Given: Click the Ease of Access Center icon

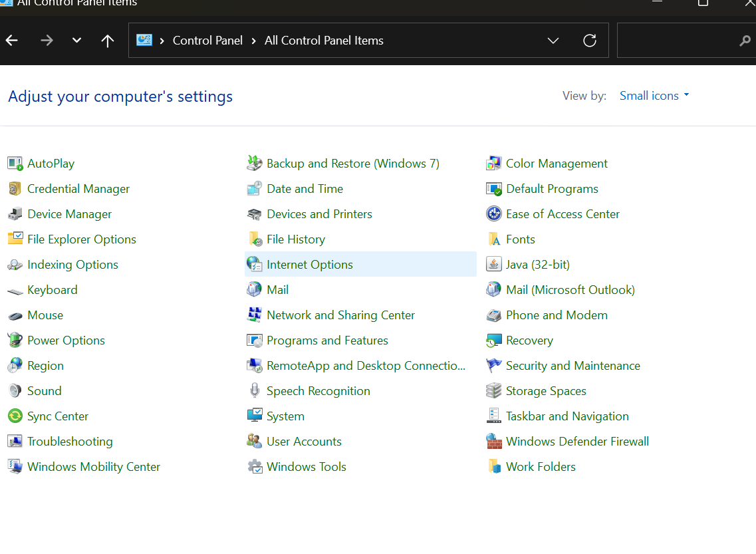Looking at the screenshot, I should 494,214.
